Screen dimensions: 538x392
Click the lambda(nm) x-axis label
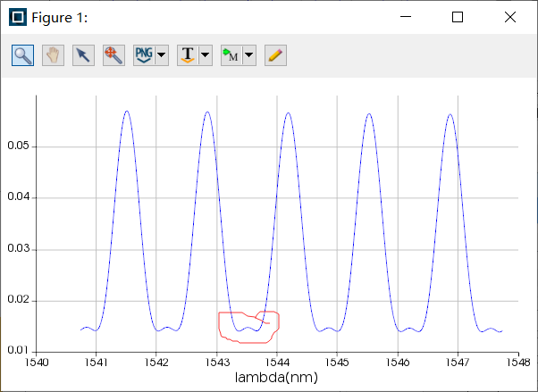click(x=276, y=378)
